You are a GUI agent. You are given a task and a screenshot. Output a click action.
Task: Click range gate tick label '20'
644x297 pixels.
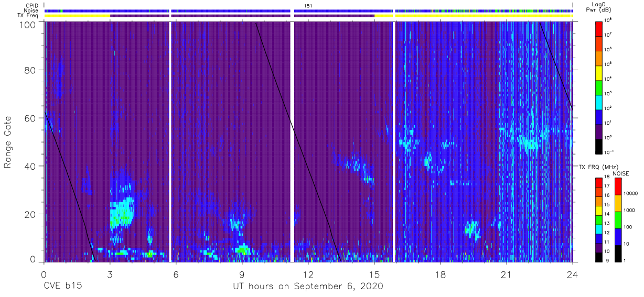pos(30,215)
